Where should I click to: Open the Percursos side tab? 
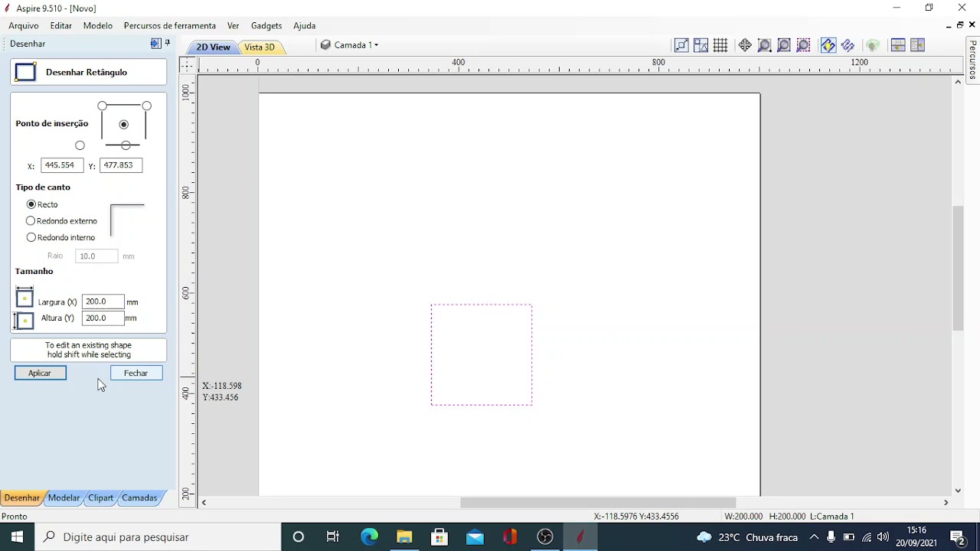972,60
